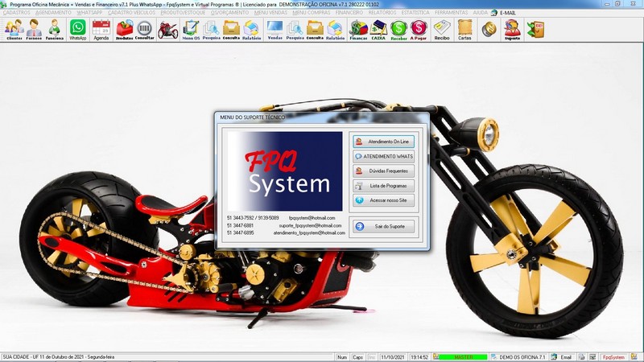
Task: Open the Produtos toolbox icon
Action: 125,30
